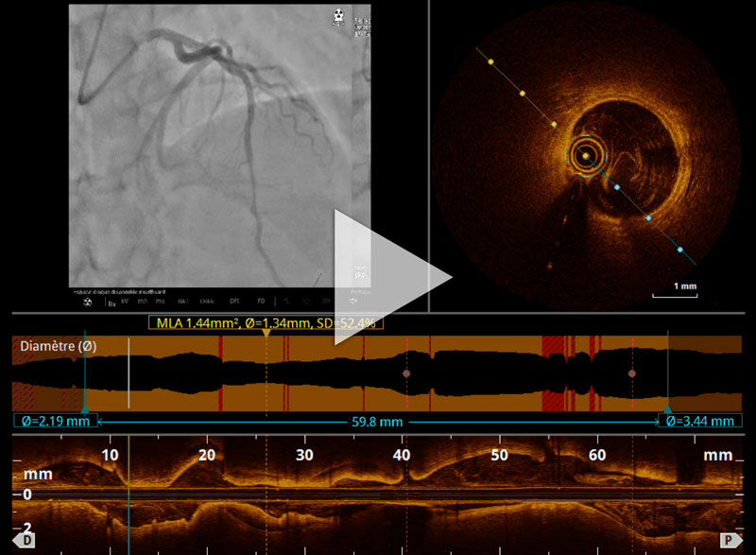Click the soccer-ball shaped icon below angiogram
Screen dimensions: 756x555
click(x=88, y=303)
